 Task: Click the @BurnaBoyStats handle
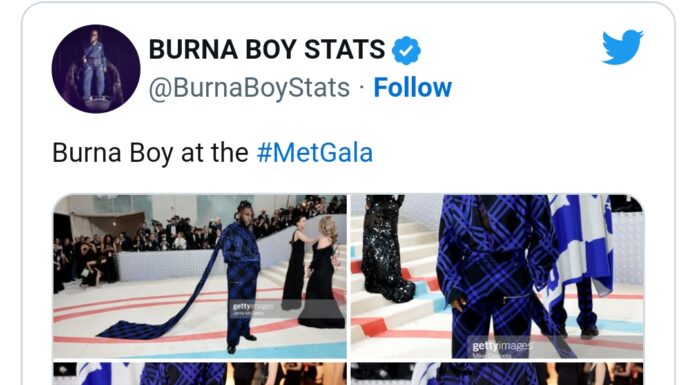[249, 88]
